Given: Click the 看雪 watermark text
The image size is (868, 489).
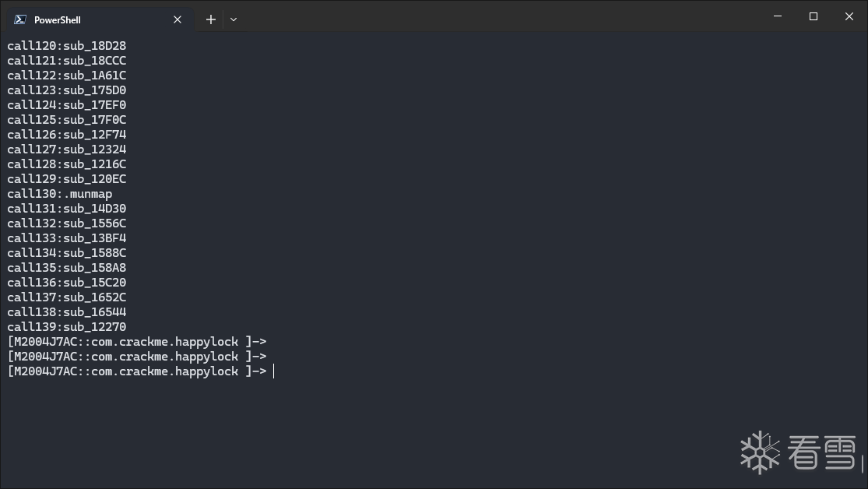Looking at the screenshot, I should pyautogui.click(x=822, y=452).
